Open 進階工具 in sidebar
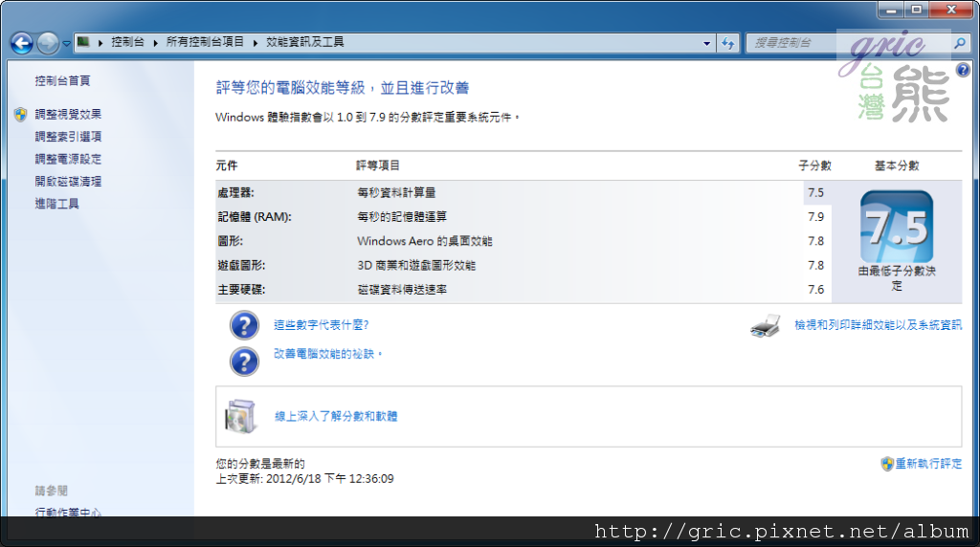 click(x=56, y=204)
